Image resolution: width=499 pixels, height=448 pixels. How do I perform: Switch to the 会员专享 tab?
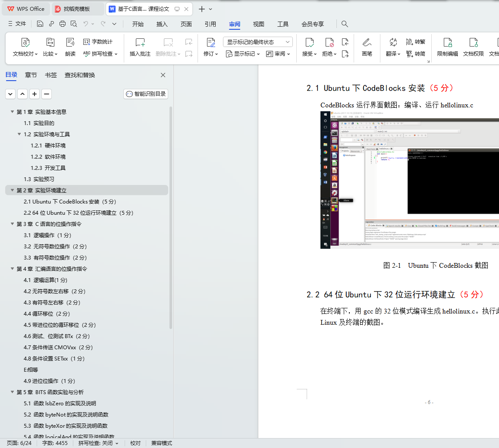313,24
